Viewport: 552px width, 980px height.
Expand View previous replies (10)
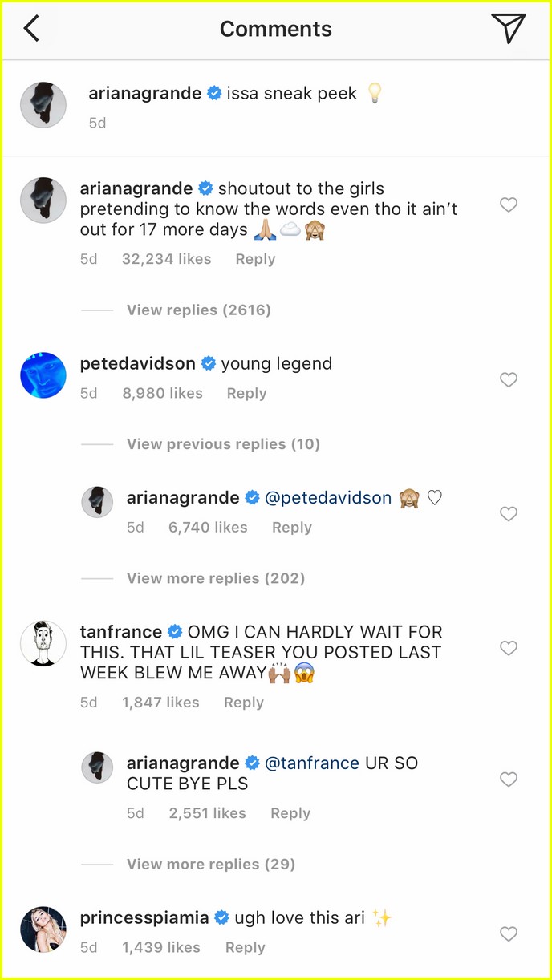(x=223, y=444)
